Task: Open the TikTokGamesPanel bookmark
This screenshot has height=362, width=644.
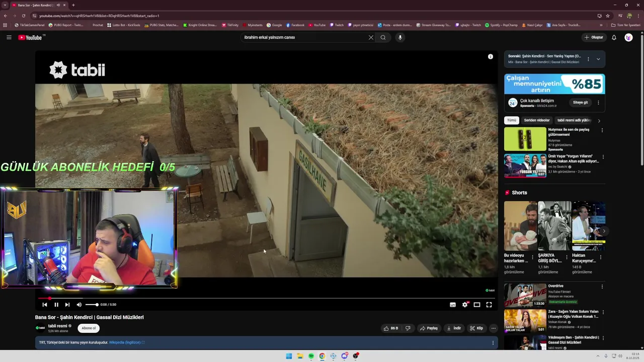Action: [30, 25]
